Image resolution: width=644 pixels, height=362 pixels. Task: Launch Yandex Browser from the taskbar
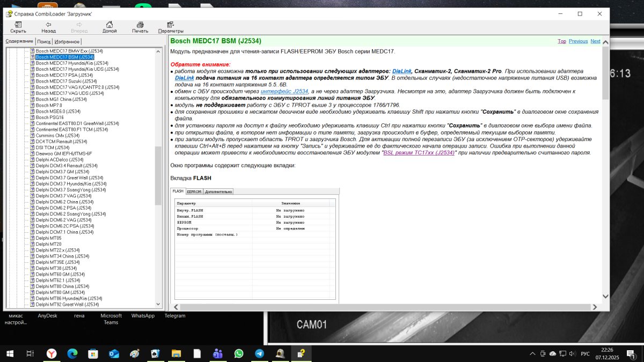(51, 353)
